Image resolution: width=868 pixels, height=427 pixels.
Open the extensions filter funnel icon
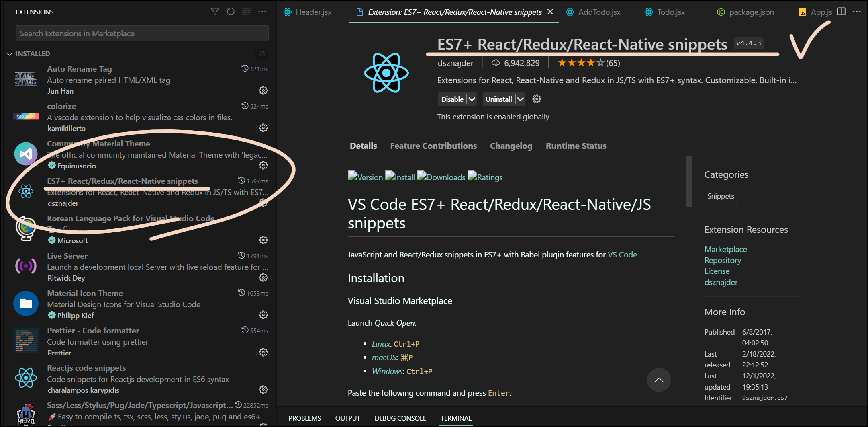[x=215, y=12]
